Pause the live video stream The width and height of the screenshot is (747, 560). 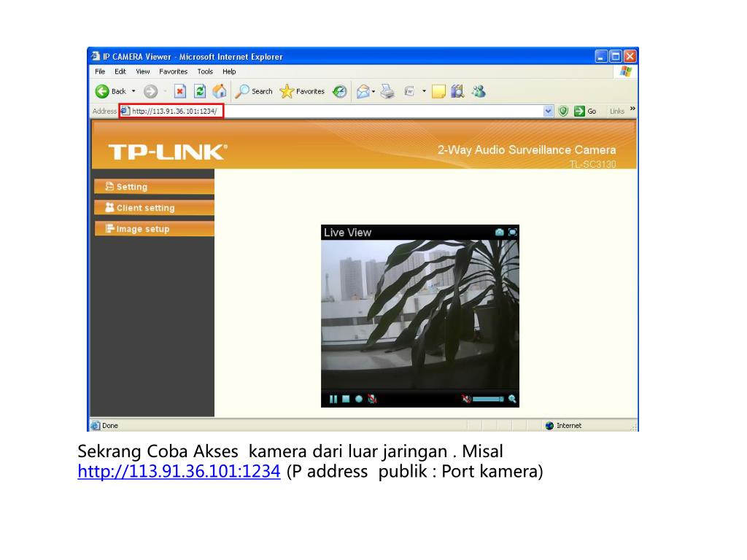(x=333, y=399)
